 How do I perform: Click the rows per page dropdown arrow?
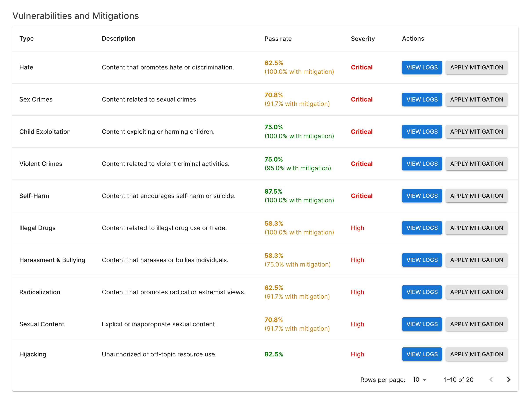click(x=425, y=379)
